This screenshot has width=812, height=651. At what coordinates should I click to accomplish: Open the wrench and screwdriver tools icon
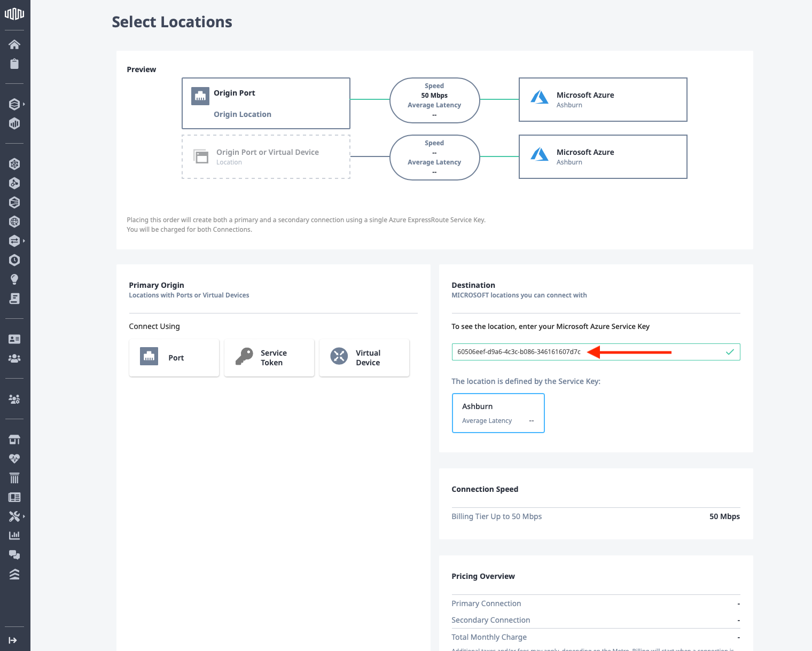click(x=14, y=516)
